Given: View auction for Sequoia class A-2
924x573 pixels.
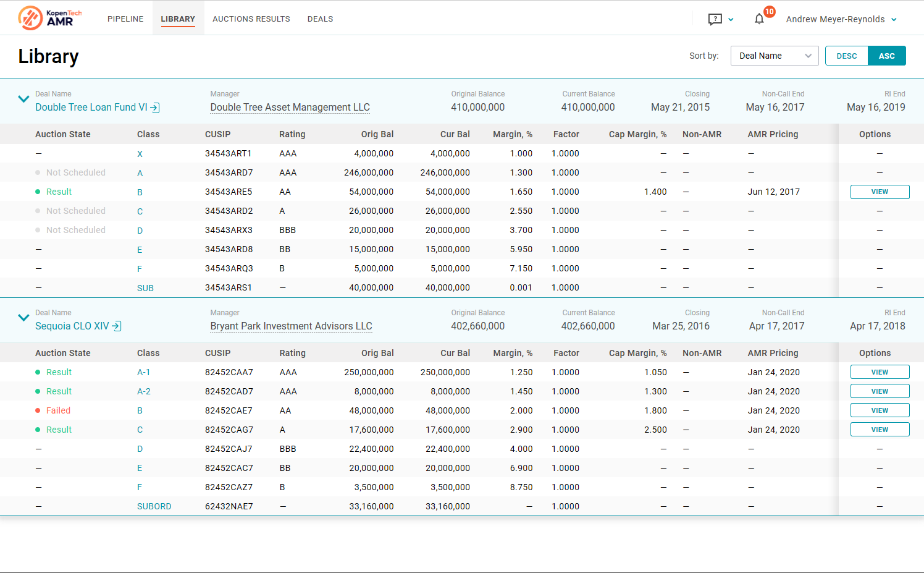Looking at the screenshot, I should 880,391.
